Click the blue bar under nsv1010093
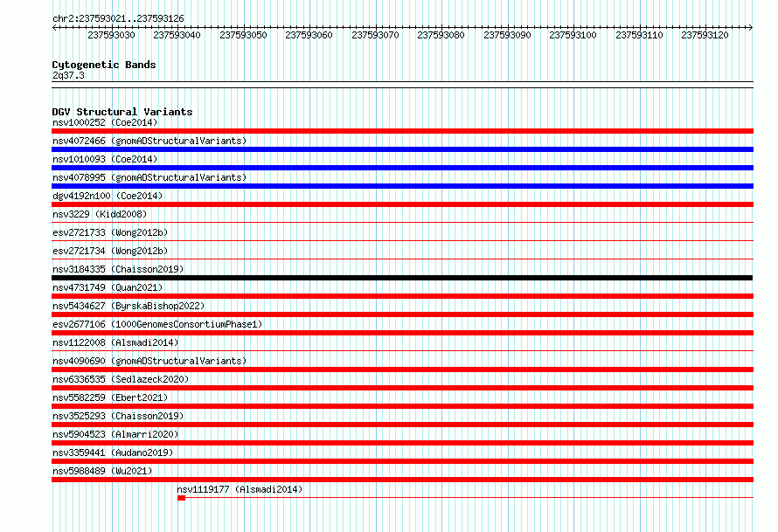Viewport: 778px width, 532px height. tap(402, 168)
